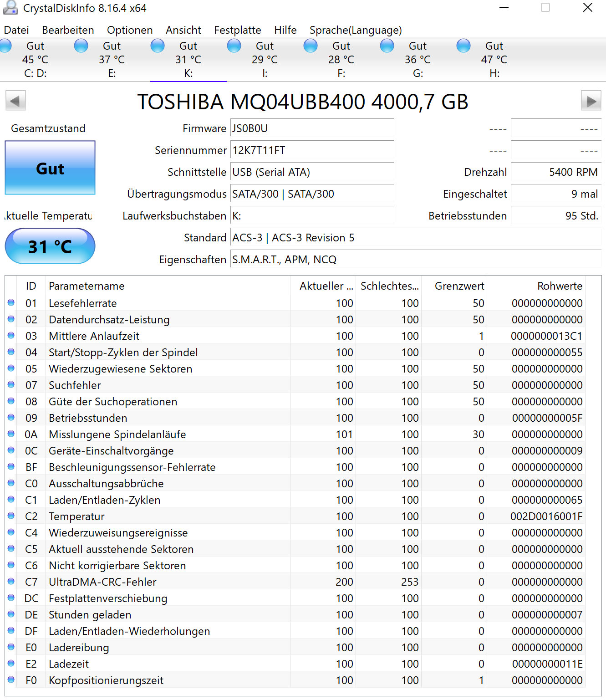Select the F: drive health orb
The image size is (606, 700).
pyautogui.click(x=311, y=46)
